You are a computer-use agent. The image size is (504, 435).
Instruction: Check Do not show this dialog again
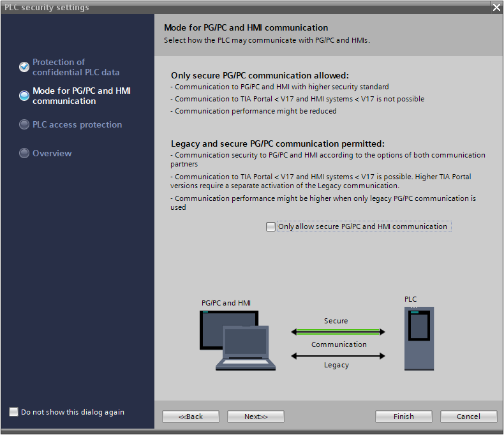point(14,411)
